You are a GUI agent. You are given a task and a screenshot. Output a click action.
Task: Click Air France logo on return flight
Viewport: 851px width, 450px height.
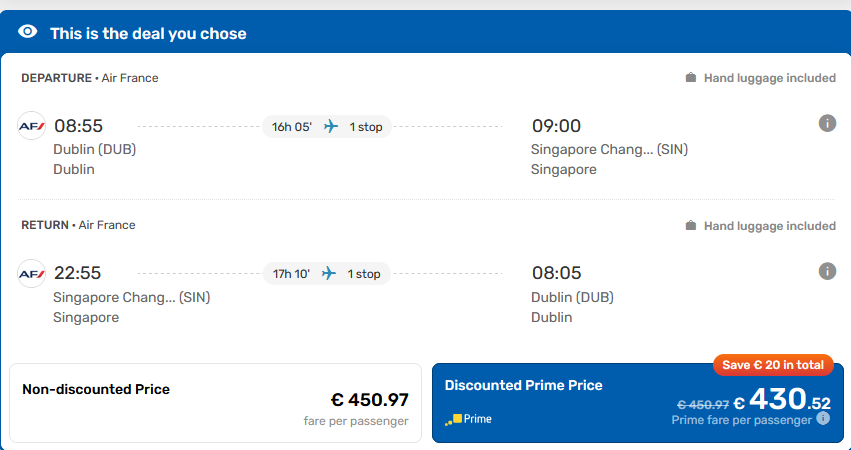click(x=31, y=274)
